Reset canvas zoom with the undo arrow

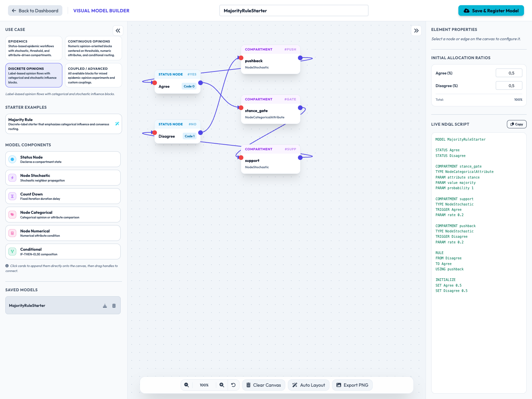click(x=233, y=385)
